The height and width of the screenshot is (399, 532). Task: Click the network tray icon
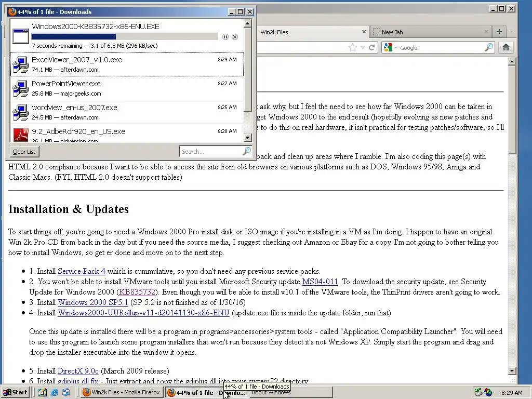coord(478,393)
